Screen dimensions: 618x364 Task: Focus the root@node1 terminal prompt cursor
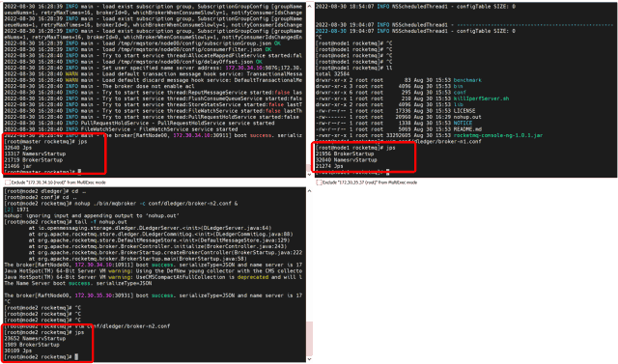(388, 172)
